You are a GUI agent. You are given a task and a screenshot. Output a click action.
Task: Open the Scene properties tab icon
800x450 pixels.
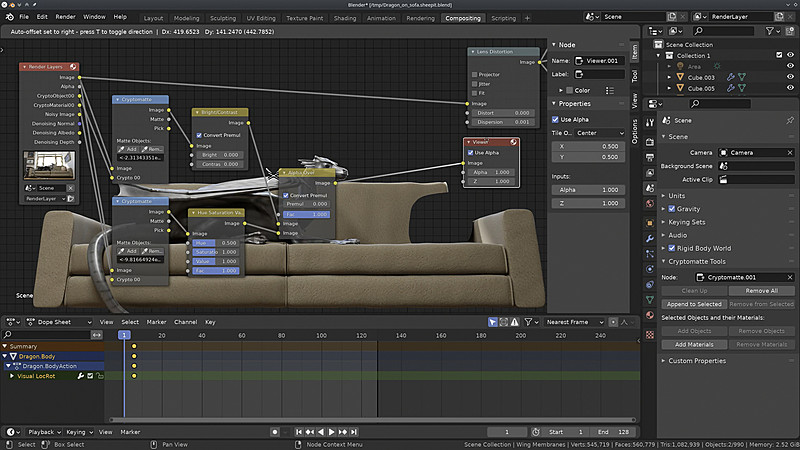[650, 188]
